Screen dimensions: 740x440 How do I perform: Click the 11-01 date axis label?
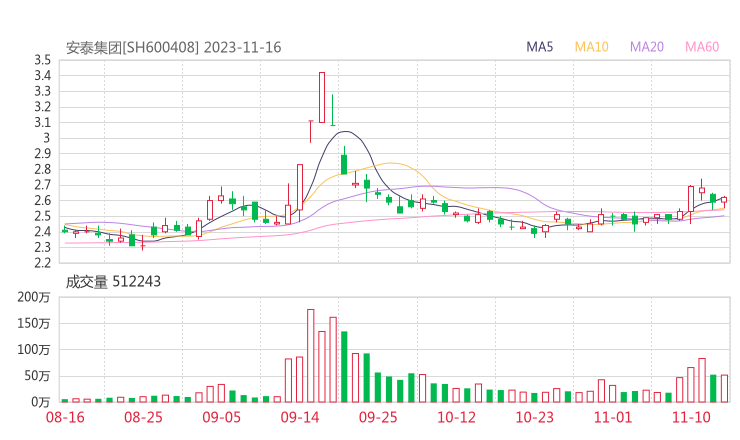613,418
